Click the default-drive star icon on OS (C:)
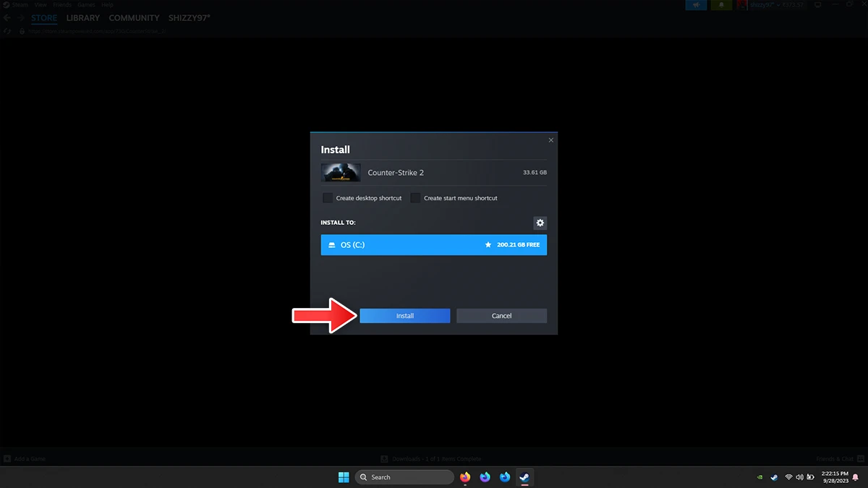The image size is (868, 488). tap(489, 245)
